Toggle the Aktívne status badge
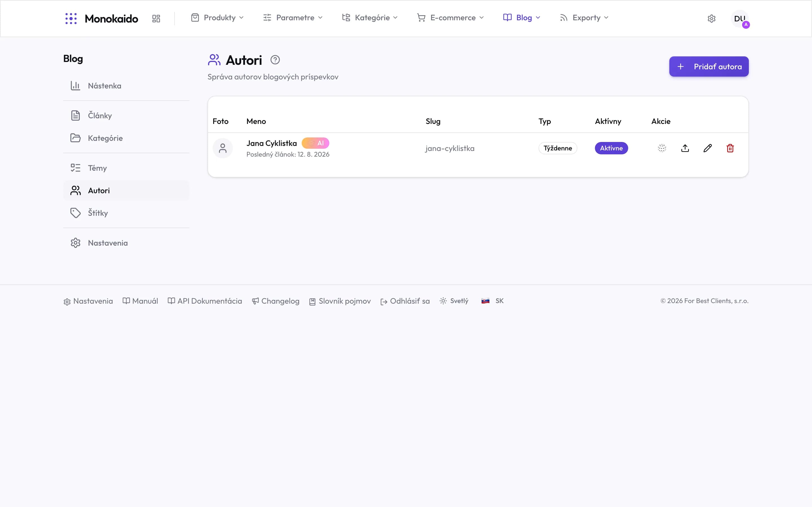This screenshot has height=507, width=812. point(611,148)
